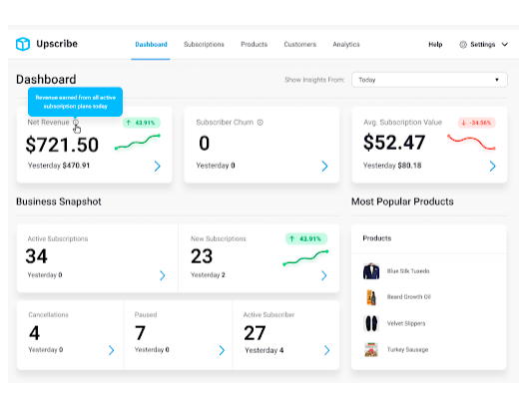Click the Business Snapshot heading

point(59,201)
